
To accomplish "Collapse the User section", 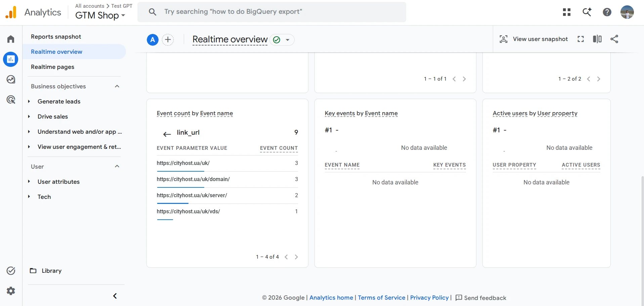I will [117, 166].
